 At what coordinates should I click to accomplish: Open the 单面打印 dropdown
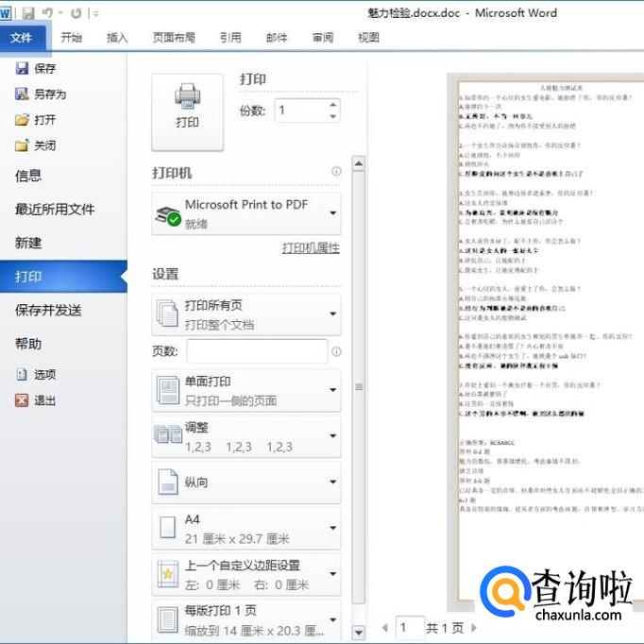246,391
